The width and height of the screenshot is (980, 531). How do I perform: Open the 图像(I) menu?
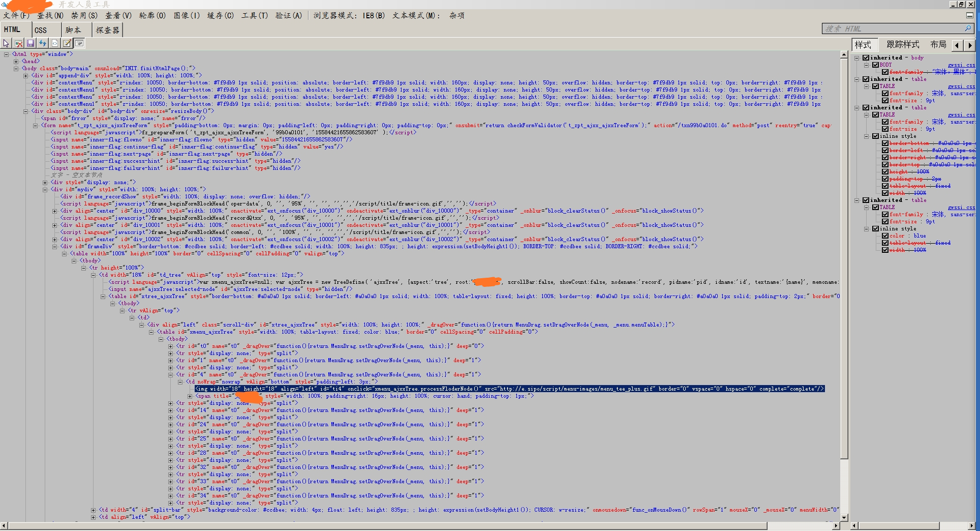(187, 16)
